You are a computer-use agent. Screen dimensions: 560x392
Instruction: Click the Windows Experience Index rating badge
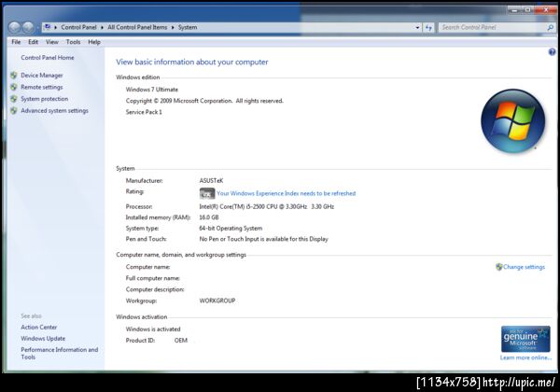(207, 193)
